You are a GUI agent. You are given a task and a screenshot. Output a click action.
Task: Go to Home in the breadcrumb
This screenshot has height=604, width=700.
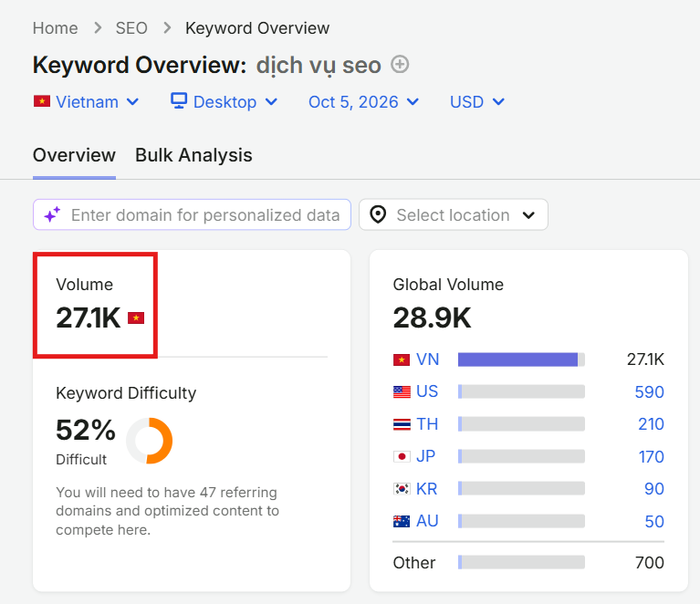coord(56,28)
